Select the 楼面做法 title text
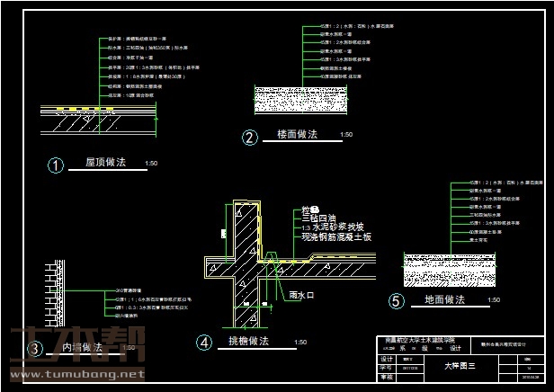Screen dimensions: 554x392 (x=298, y=135)
